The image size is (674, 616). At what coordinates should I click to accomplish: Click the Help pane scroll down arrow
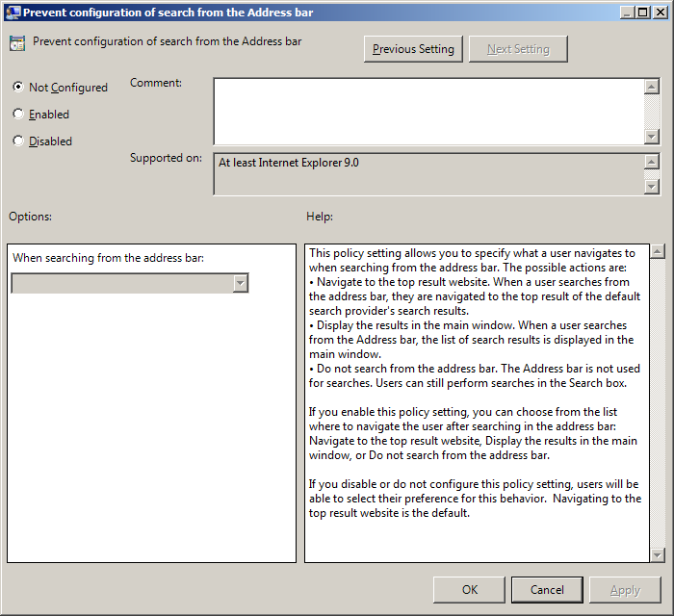658,554
